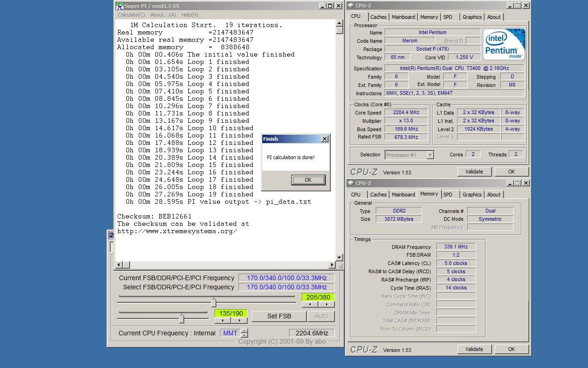Click OK in the Finish dialog
Screen dimensions: 588x368
[x=308, y=180]
